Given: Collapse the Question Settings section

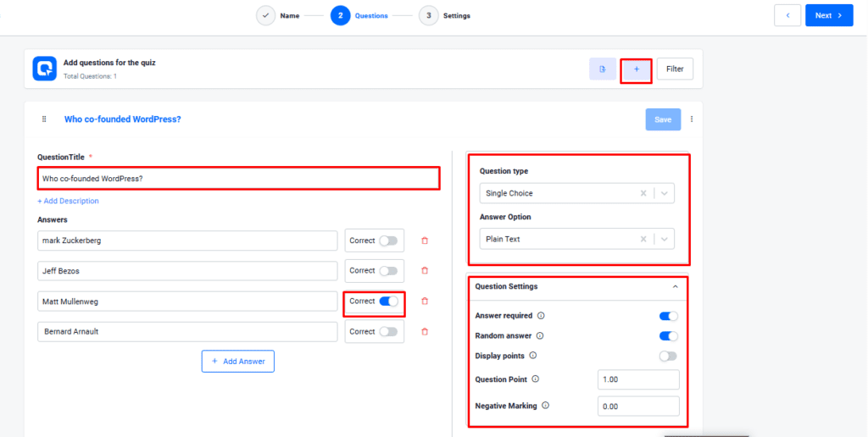Looking at the screenshot, I should [675, 287].
